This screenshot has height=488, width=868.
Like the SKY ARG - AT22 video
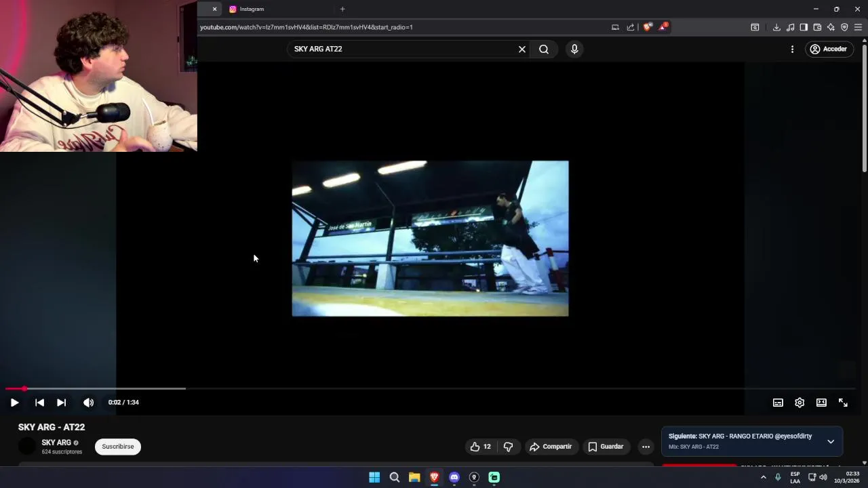click(x=480, y=447)
